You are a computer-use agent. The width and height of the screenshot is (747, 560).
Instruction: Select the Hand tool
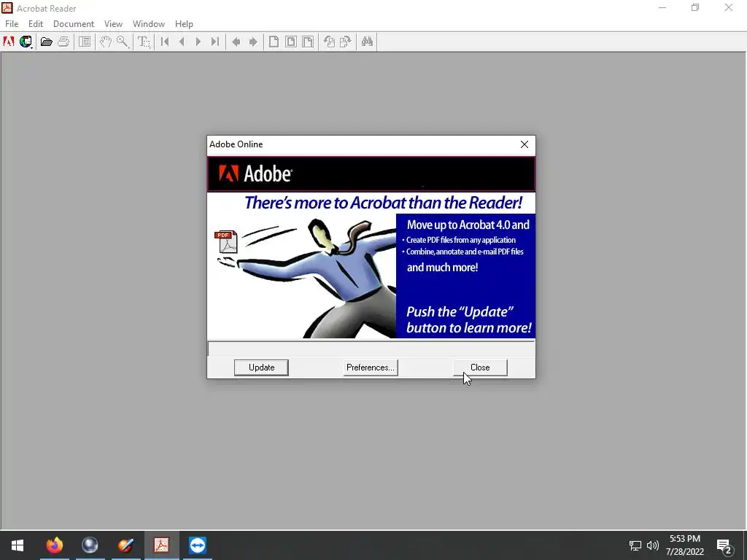pyautogui.click(x=105, y=42)
